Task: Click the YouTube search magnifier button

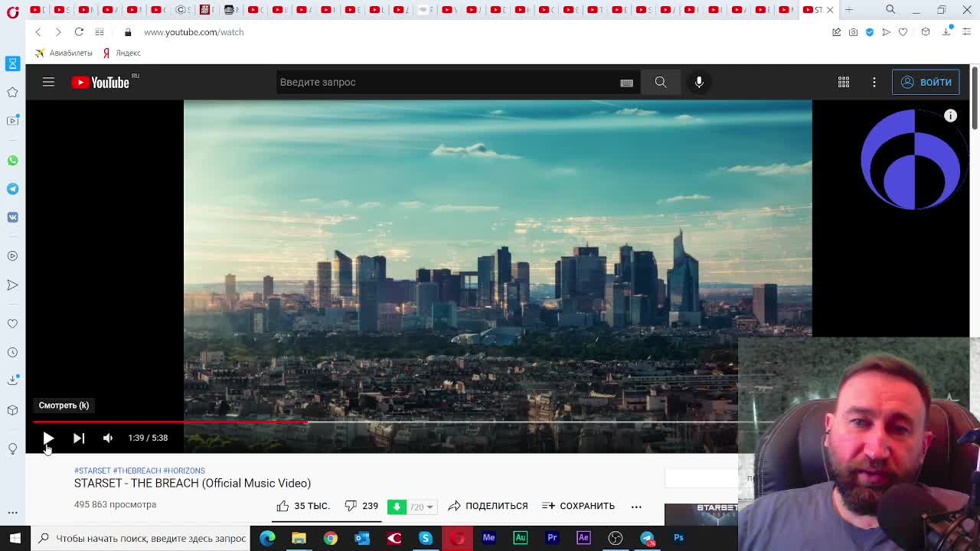Action: pyautogui.click(x=660, y=82)
